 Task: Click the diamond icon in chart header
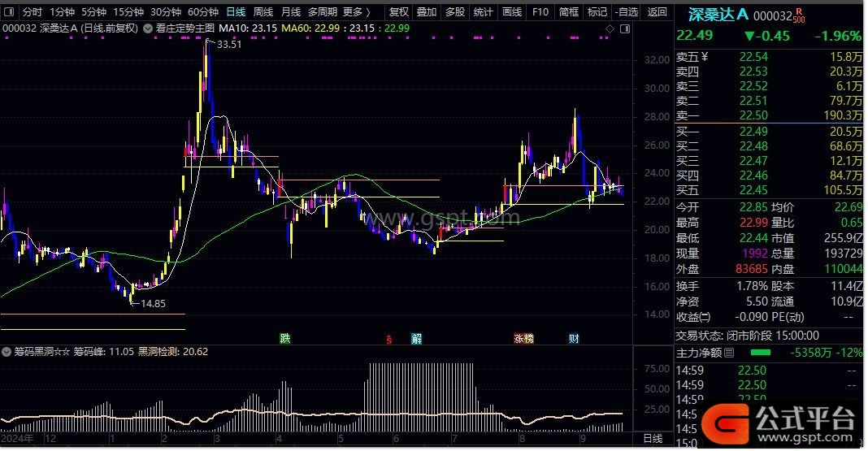pyautogui.click(x=610, y=28)
